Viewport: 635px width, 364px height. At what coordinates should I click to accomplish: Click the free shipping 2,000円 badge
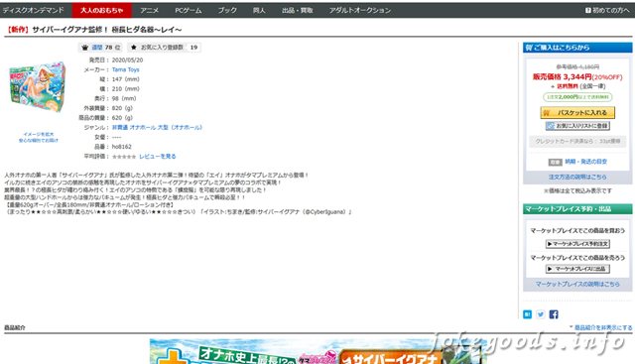pos(577,97)
